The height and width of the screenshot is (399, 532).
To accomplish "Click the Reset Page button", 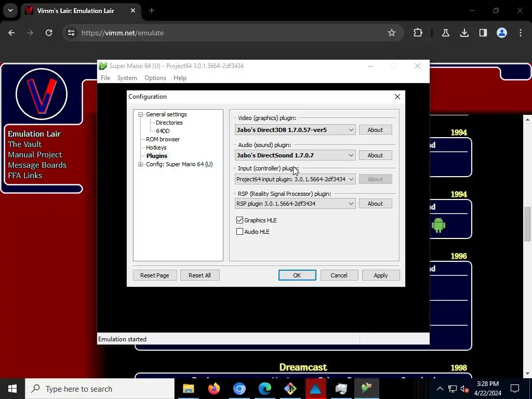I will [x=155, y=275].
